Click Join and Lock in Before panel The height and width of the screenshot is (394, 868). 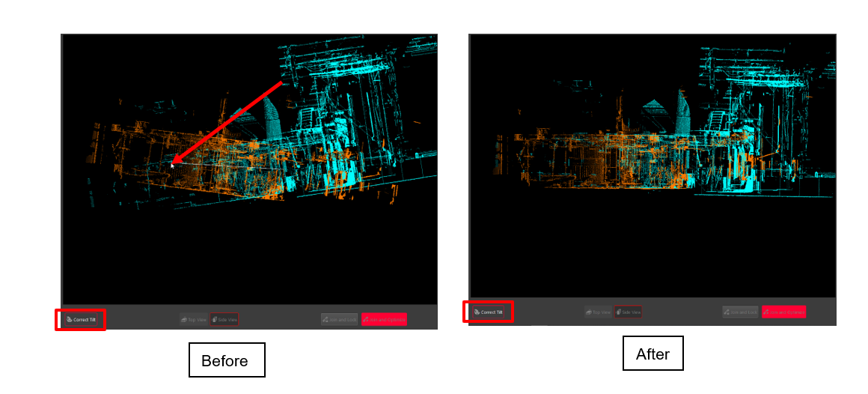point(340,320)
